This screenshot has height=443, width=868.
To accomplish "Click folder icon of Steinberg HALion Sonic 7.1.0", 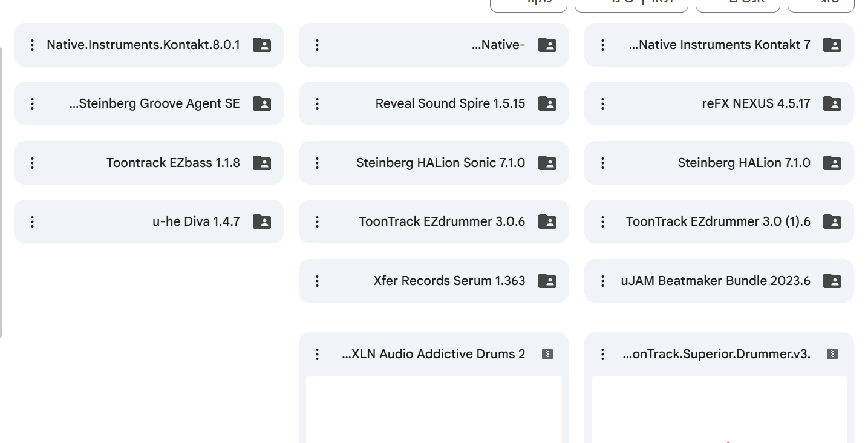I will coord(547,163).
